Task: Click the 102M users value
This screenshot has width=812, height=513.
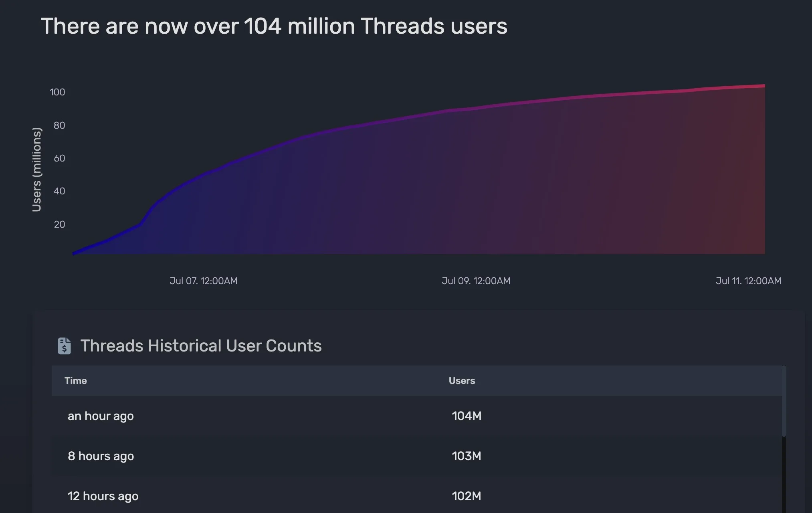Action: coord(467,496)
